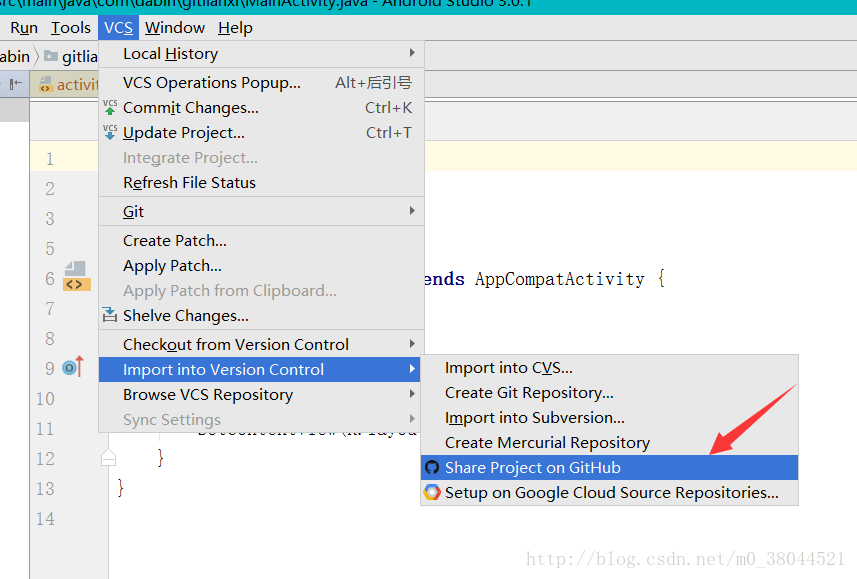Viewport: 857px width, 579px height.
Task: Click the Google Cloud hexagon icon
Action: coord(432,493)
